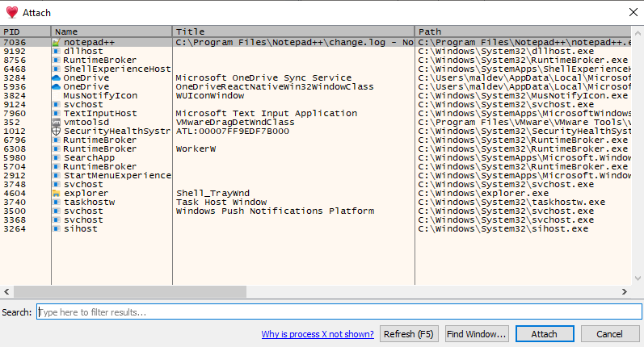
Task: Open the 'Why is process X not shown?' link
Action: click(x=318, y=334)
